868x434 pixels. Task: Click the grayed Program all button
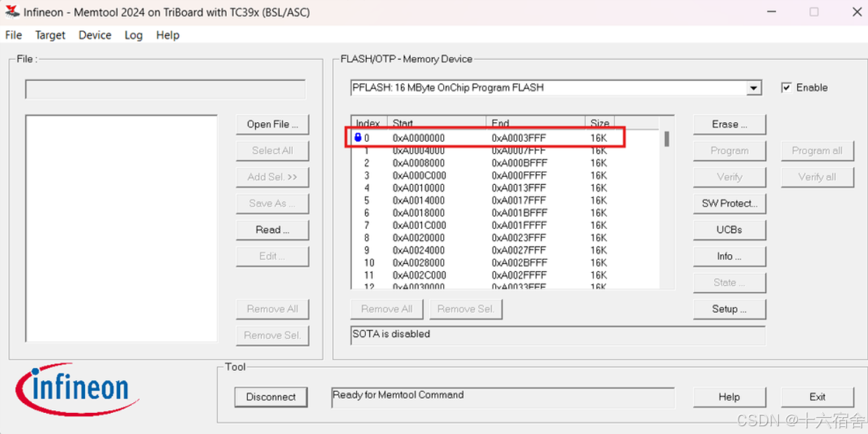click(x=817, y=150)
